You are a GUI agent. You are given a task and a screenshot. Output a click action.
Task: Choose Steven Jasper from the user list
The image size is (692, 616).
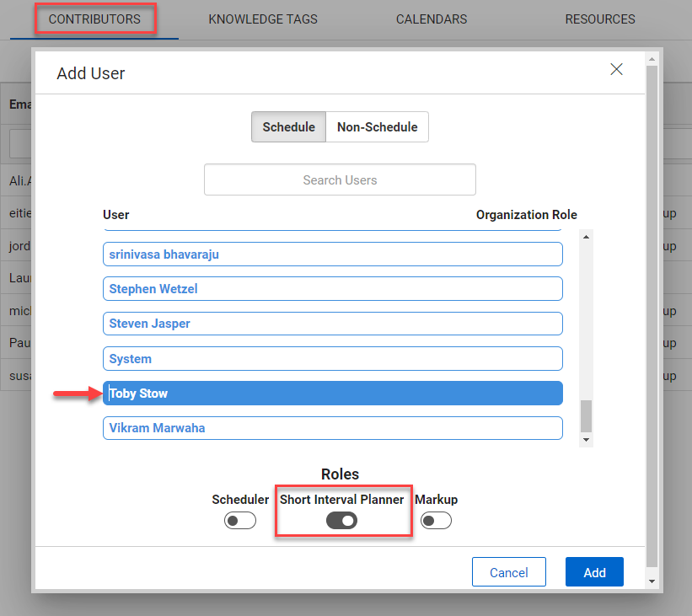(332, 323)
